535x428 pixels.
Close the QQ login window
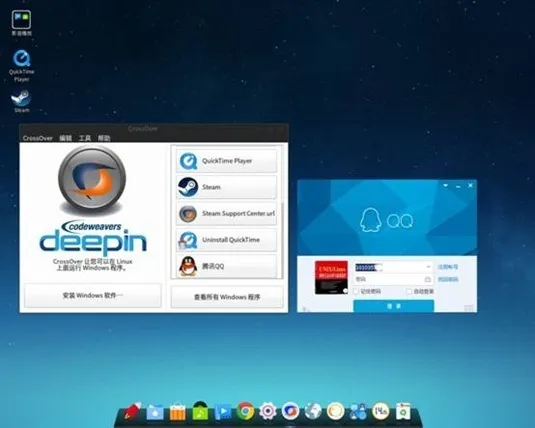(471, 185)
